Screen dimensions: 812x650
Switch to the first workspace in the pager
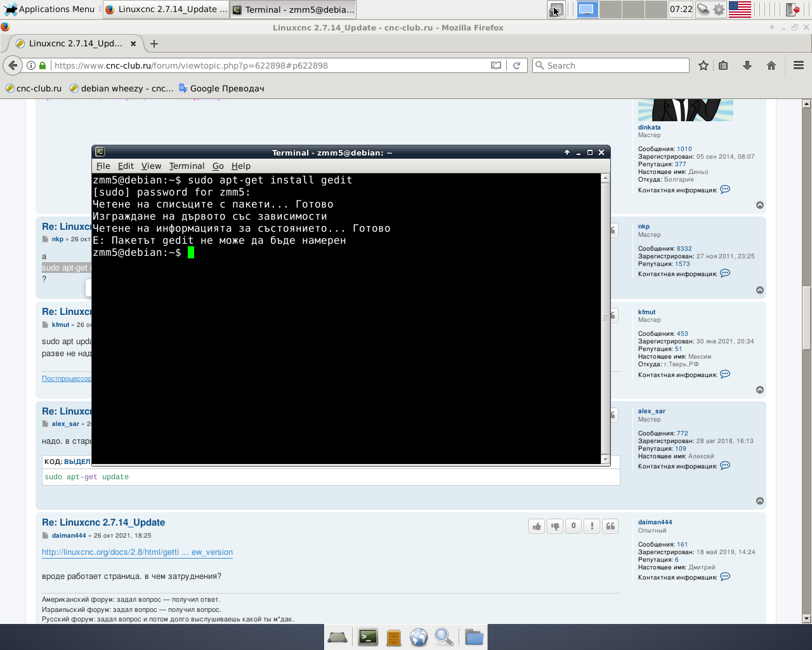point(588,10)
